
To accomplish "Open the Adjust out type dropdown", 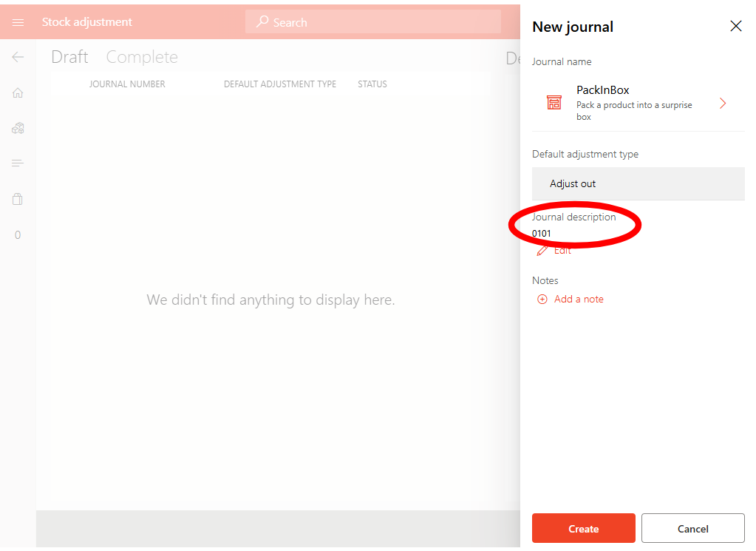I will 638,183.
